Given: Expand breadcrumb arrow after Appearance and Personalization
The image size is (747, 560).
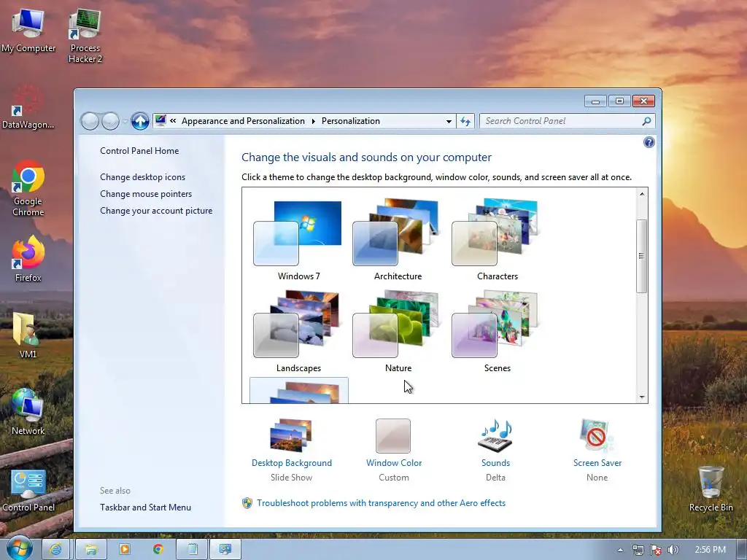Looking at the screenshot, I should click(x=313, y=121).
